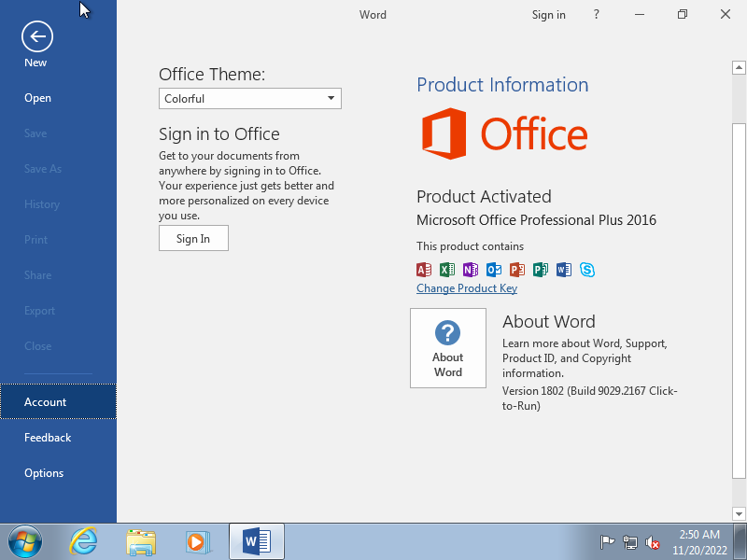747x560 pixels.
Task: Click the Outlook app icon
Action: point(494,270)
